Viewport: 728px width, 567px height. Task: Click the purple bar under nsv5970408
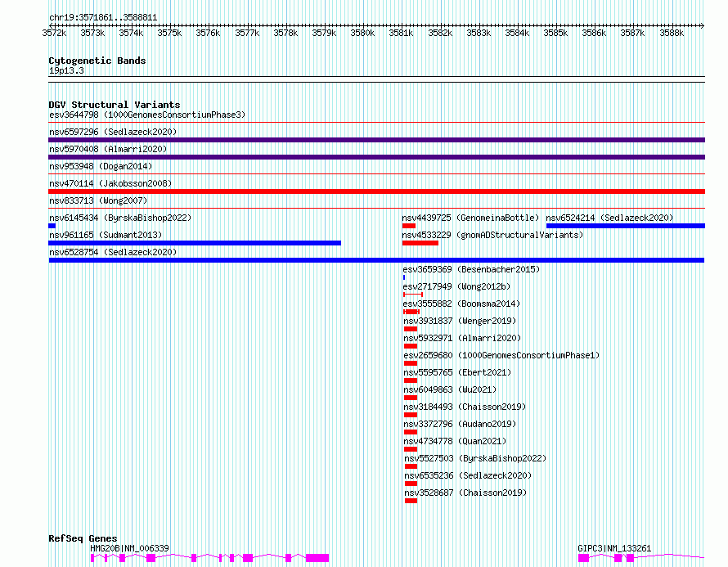pyautogui.click(x=376, y=157)
